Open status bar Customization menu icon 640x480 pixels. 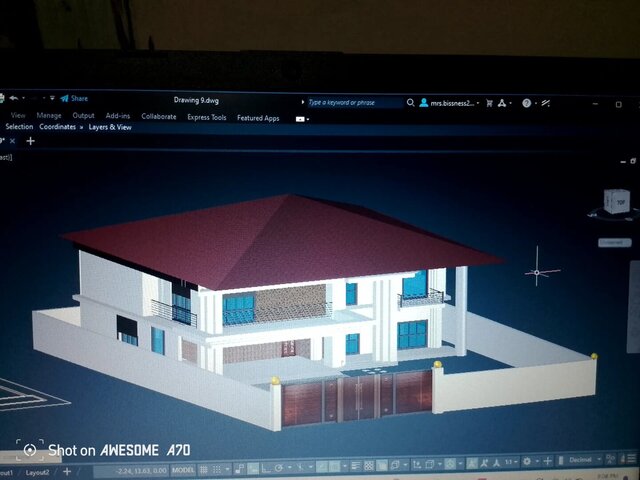[632, 458]
